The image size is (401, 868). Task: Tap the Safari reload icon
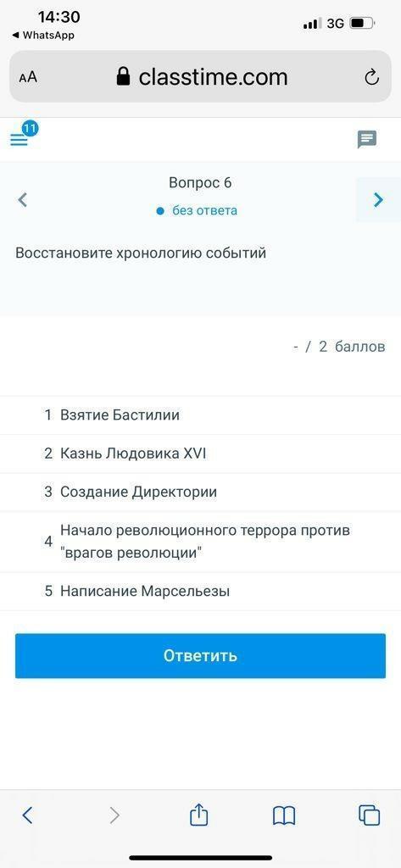coord(371,77)
